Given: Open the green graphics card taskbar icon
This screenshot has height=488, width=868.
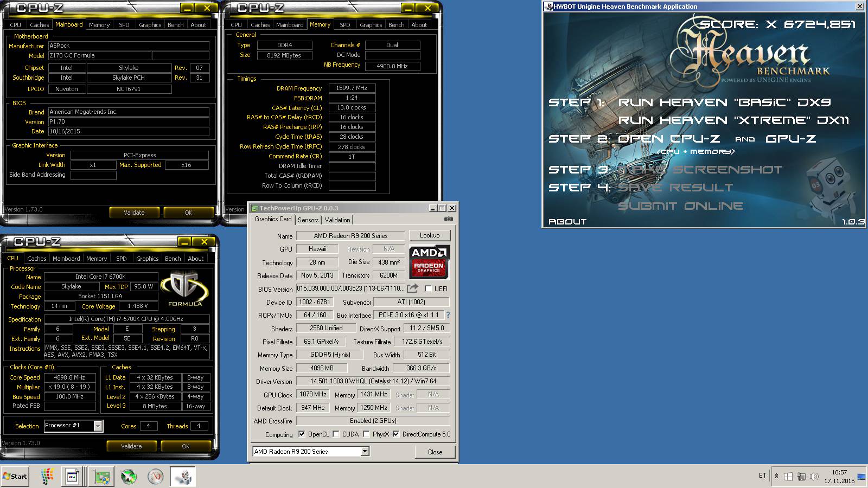Looking at the screenshot, I should pos(102,477).
